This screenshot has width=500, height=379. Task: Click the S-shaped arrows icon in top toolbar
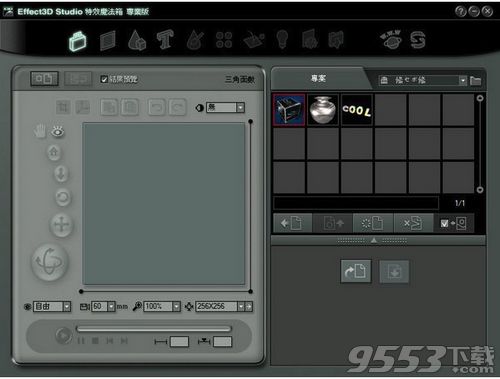click(x=418, y=40)
